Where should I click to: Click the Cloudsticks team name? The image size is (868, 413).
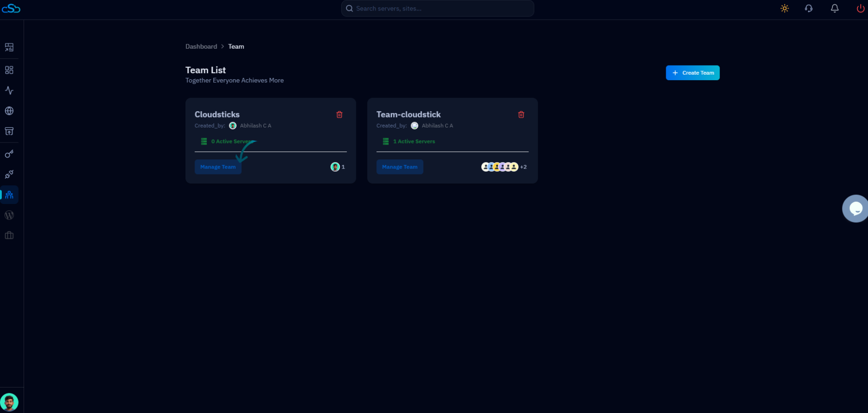tap(217, 115)
